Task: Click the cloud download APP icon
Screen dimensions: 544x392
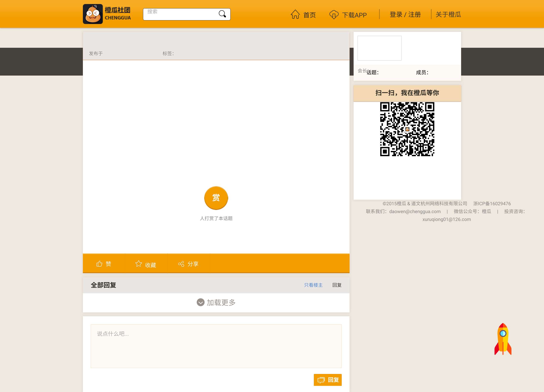Action: click(334, 15)
